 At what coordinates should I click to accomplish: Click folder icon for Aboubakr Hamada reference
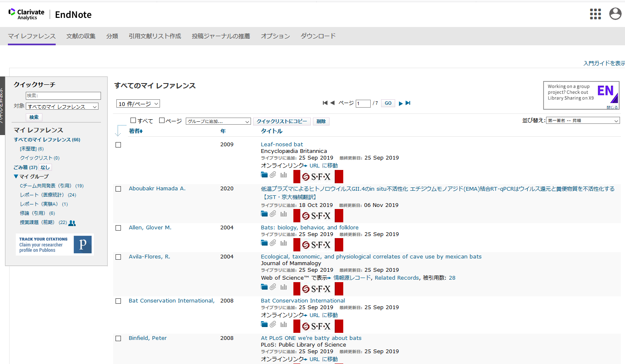pyautogui.click(x=264, y=214)
